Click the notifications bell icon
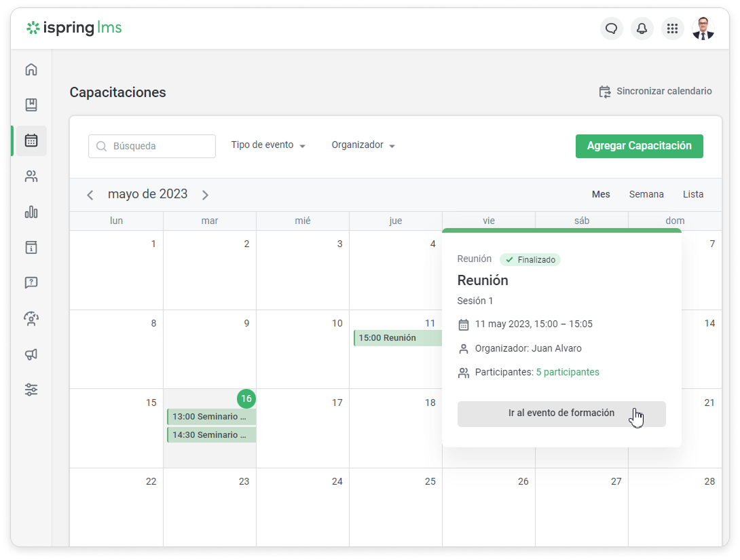 (x=642, y=29)
